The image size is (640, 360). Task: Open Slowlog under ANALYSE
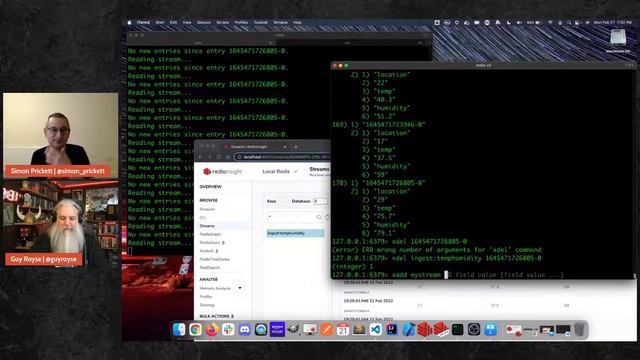point(207,305)
